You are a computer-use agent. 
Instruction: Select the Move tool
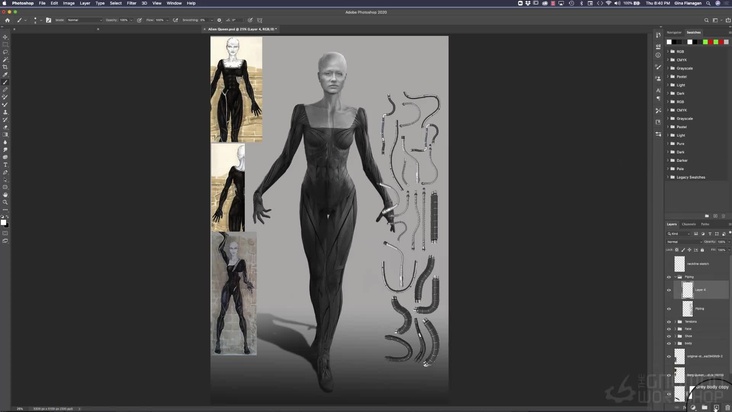(x=5, y=37)
